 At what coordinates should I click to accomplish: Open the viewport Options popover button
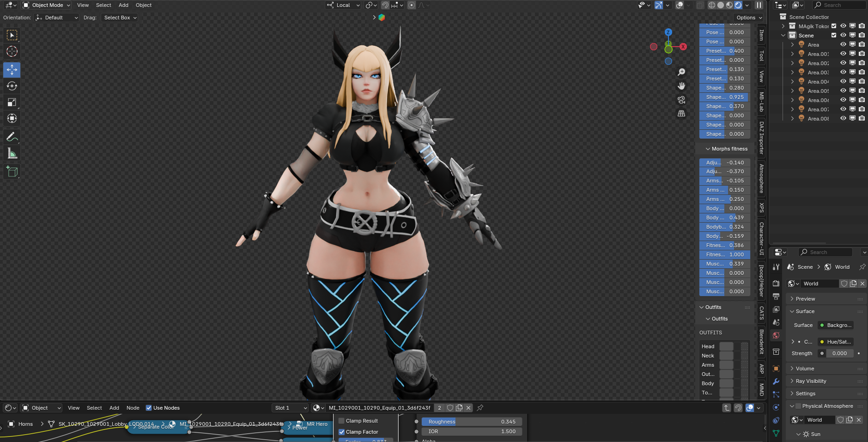point(749,18)
